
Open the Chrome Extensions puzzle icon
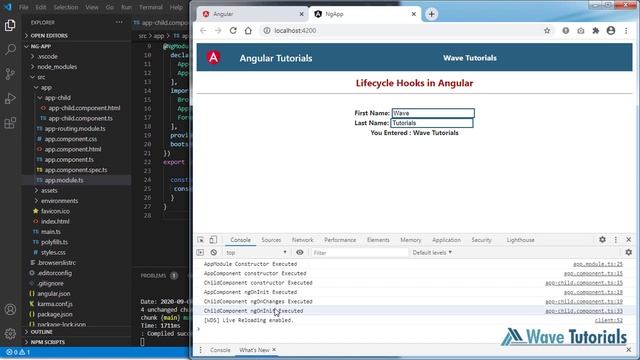[596, 31]
